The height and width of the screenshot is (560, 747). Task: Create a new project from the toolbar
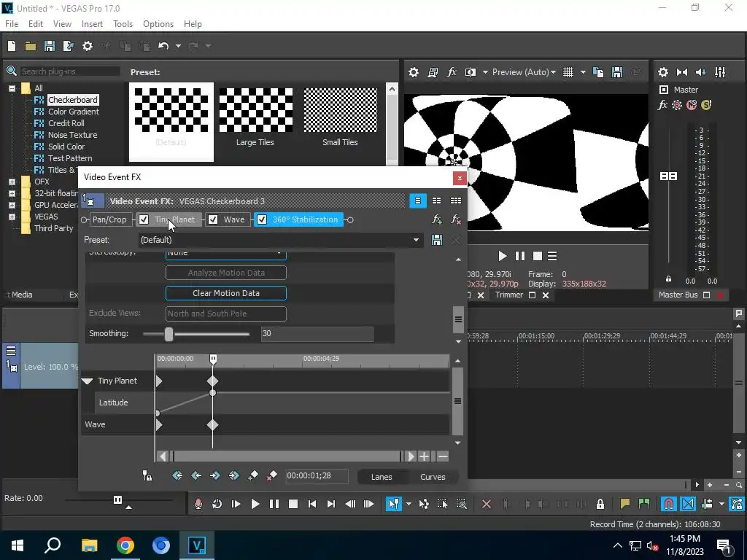12,46
